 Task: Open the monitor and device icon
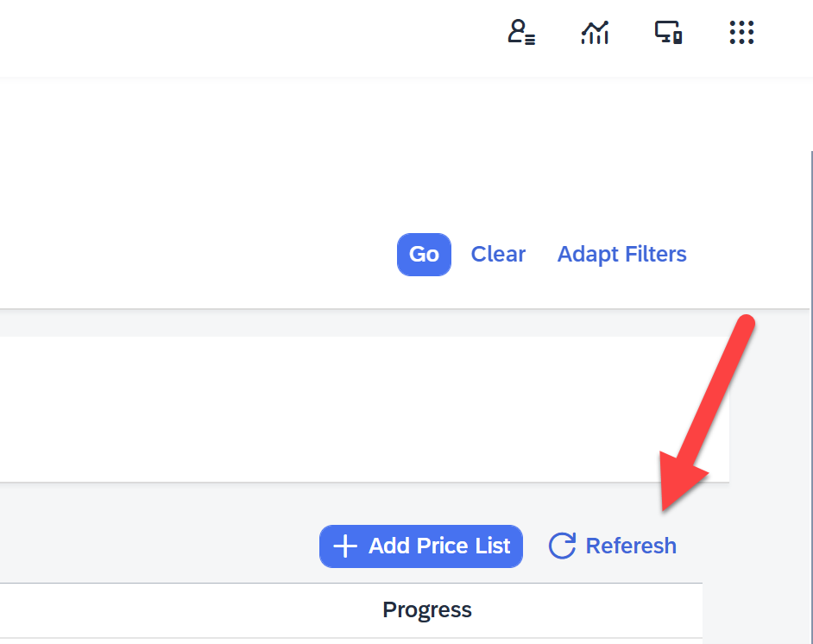(668, 33)
